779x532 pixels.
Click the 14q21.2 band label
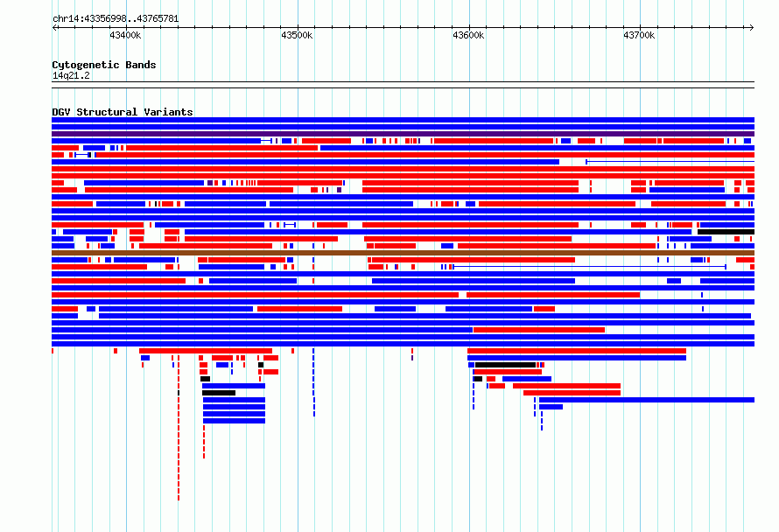[x=71, y=75]
